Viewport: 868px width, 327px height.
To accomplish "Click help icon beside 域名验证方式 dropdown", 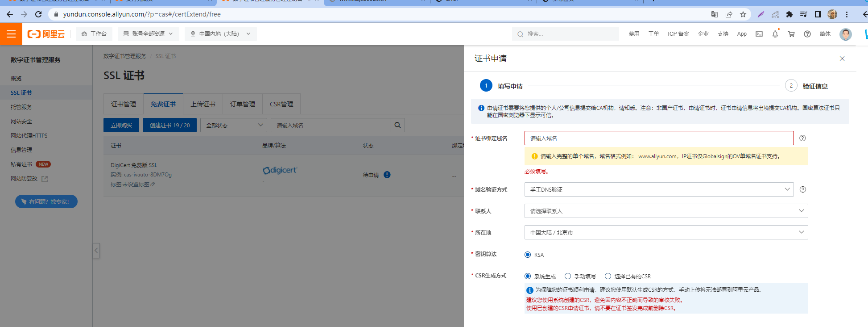I will tap(803, 189).
